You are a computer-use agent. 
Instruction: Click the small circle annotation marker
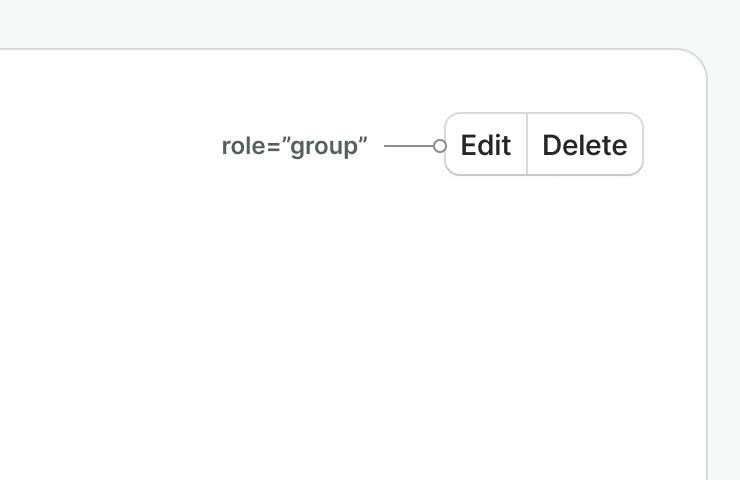tap(439, 146)
